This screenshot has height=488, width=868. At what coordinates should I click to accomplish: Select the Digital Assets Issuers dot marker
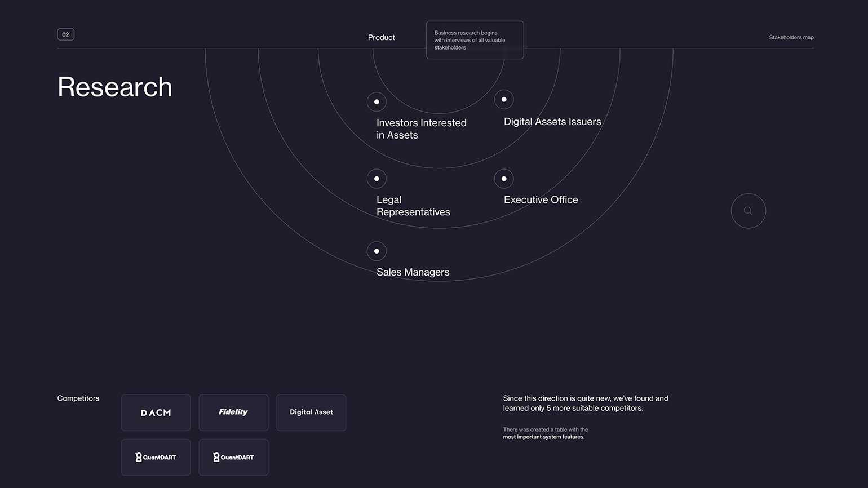504,100
